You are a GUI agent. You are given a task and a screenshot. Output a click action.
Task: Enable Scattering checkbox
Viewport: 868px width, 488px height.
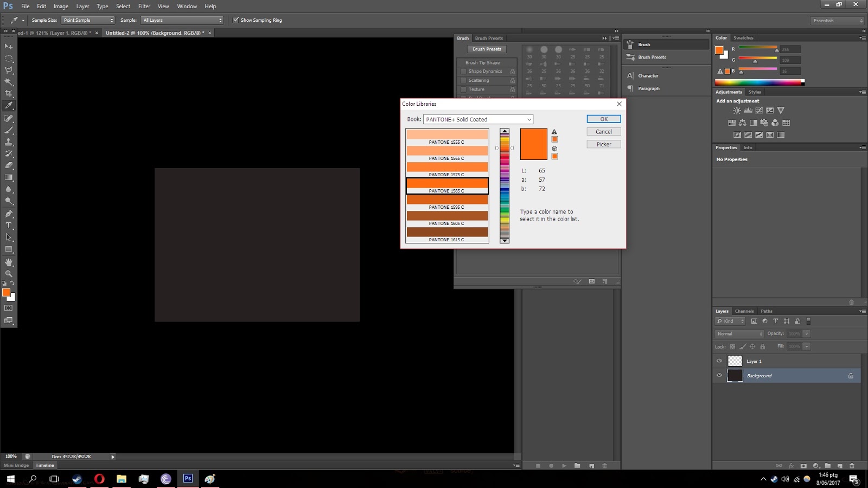463,81
